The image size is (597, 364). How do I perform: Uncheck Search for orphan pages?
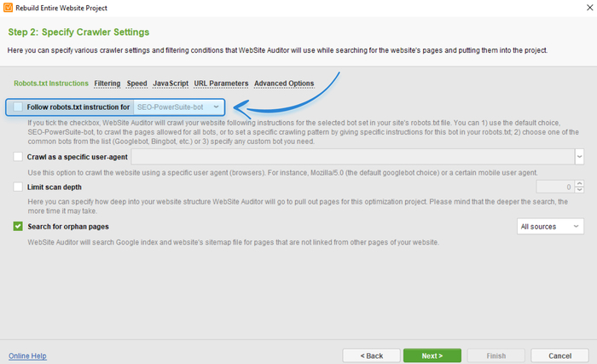coord(19,227)
